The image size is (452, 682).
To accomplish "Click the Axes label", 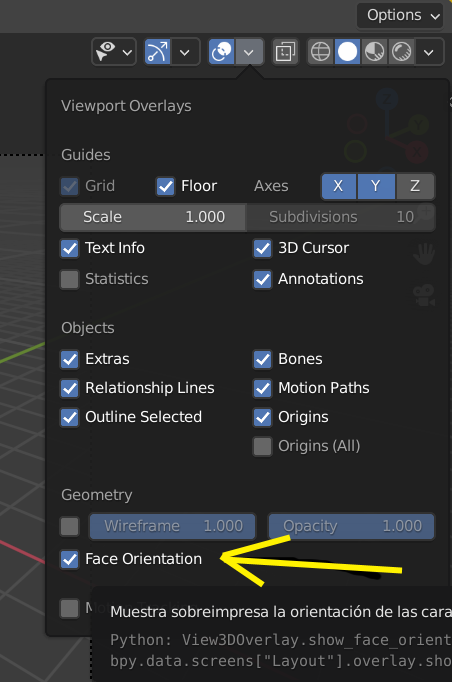I will [x=271, y=186].
